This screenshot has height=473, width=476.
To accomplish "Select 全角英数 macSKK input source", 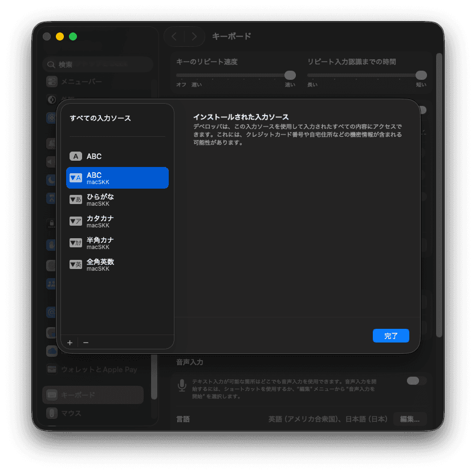I will tap(117, 264).
